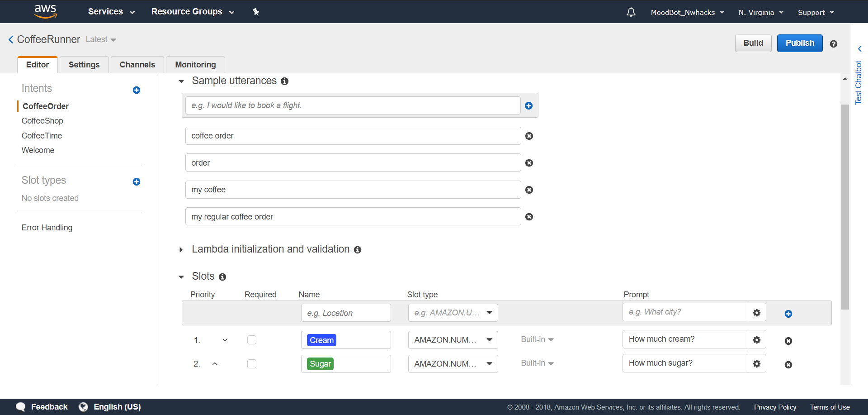Click the pin shortcut icon in navbar

coord(256,12)
